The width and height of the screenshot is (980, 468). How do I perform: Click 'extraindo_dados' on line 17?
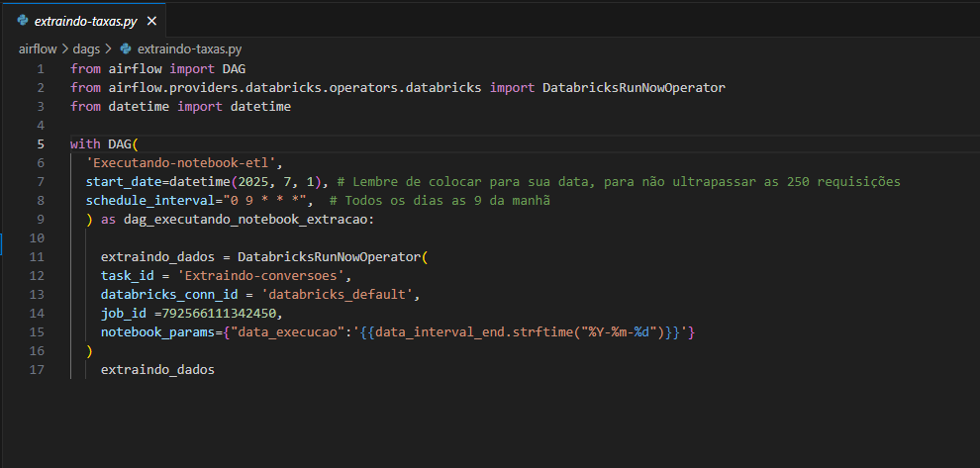pyautogui.click(x=157, y=369)
